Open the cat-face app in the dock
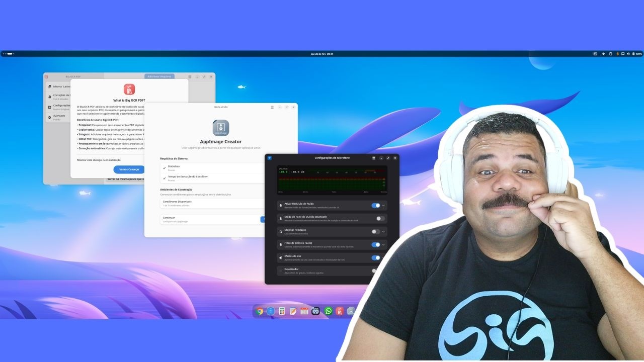This screenshot has height=362, width=644. (x=315, y=311)
